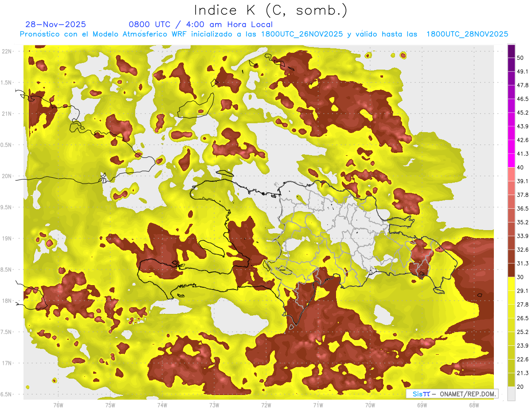The image size is (532, 411).
Task: Select the dark brown swatch just above 30
Action: (x=511, y=270)
